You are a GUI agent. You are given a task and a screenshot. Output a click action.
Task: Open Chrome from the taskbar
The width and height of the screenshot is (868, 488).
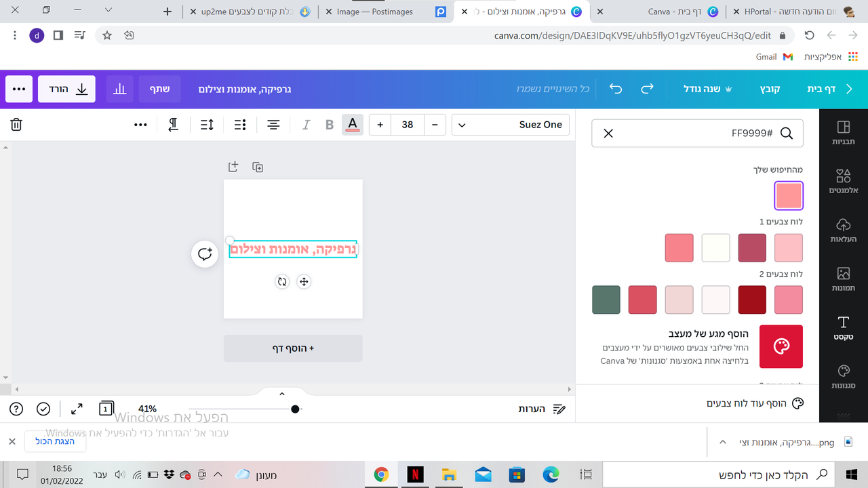(381, 474)
